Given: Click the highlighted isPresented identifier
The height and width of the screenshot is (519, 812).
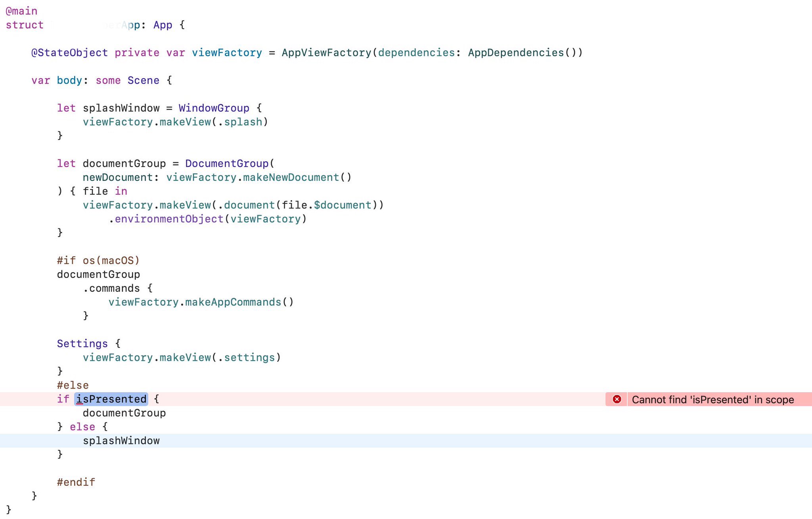Looking at the screenshot, I should (x=111, y=399).
